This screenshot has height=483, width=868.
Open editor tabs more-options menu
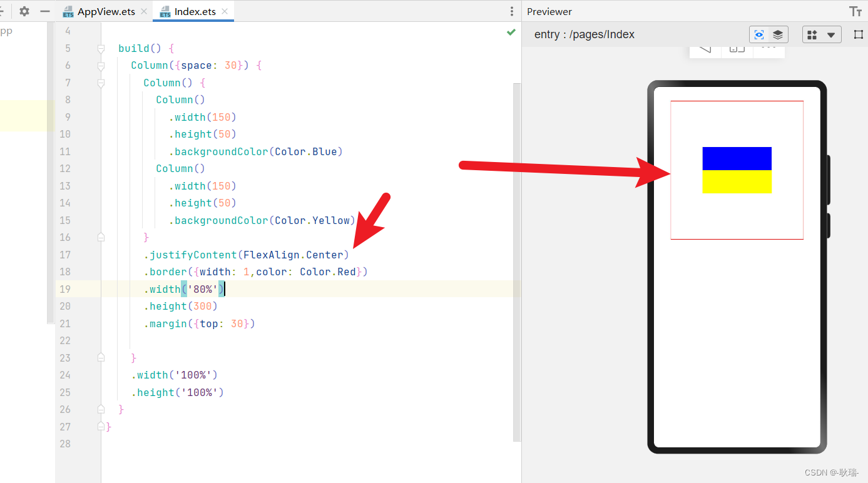point(512,11)
